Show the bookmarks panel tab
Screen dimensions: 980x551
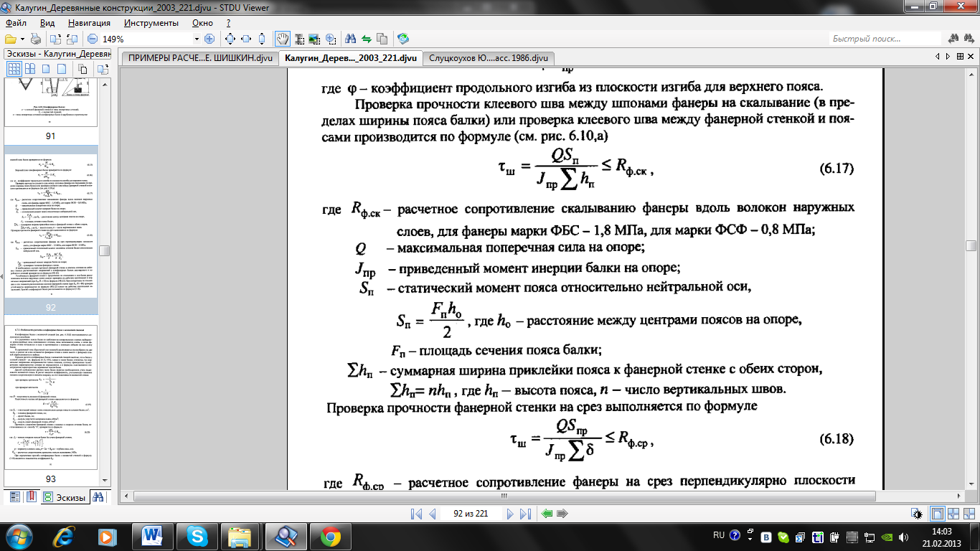coord(32,496)
